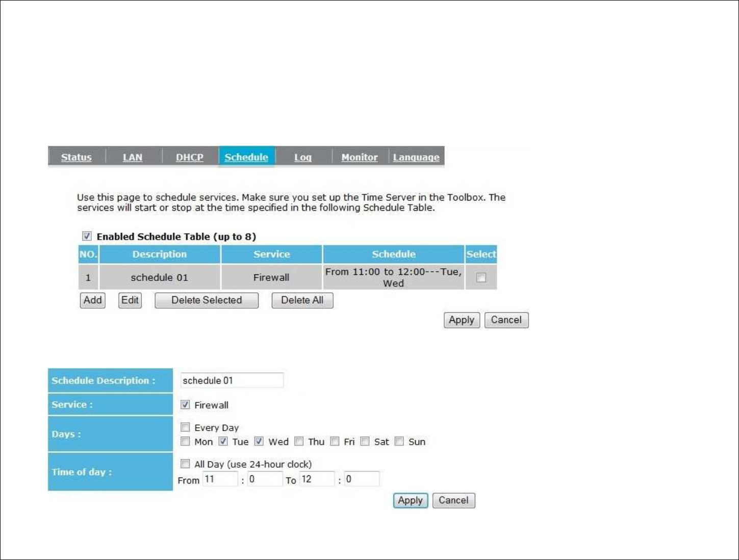Click the NO. column header

88,254
